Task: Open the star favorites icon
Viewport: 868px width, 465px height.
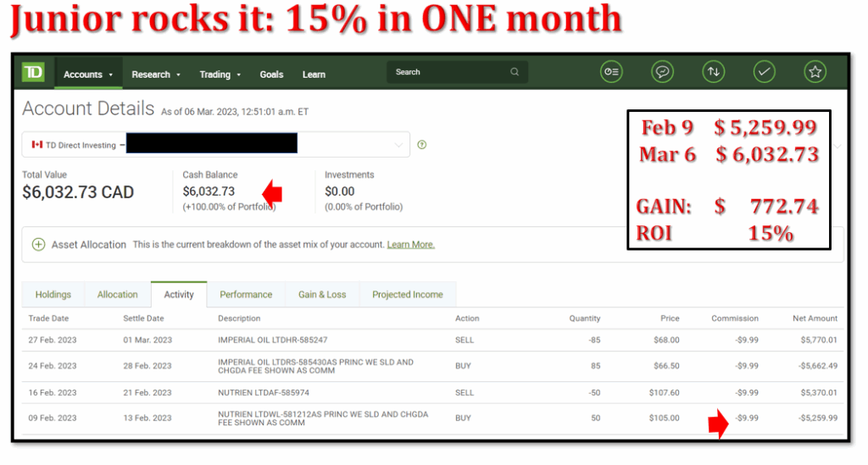Action: pyautogui.click(x=815, y=73)
